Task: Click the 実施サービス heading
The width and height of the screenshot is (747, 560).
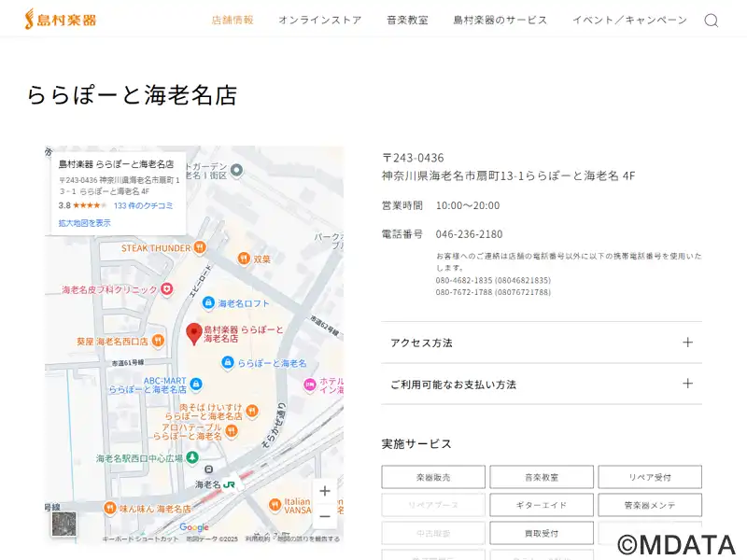Action: coord(416,444)
